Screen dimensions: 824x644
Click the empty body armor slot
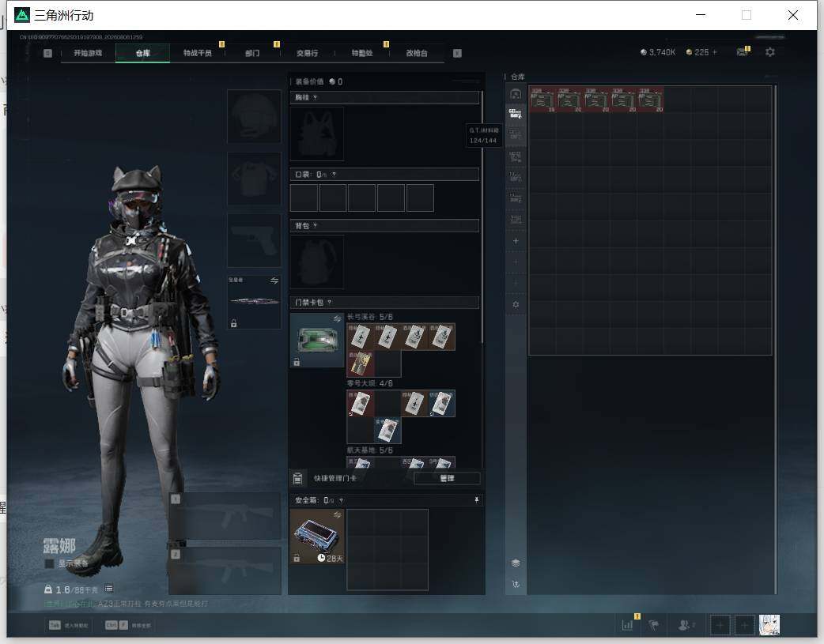point(254,179)
